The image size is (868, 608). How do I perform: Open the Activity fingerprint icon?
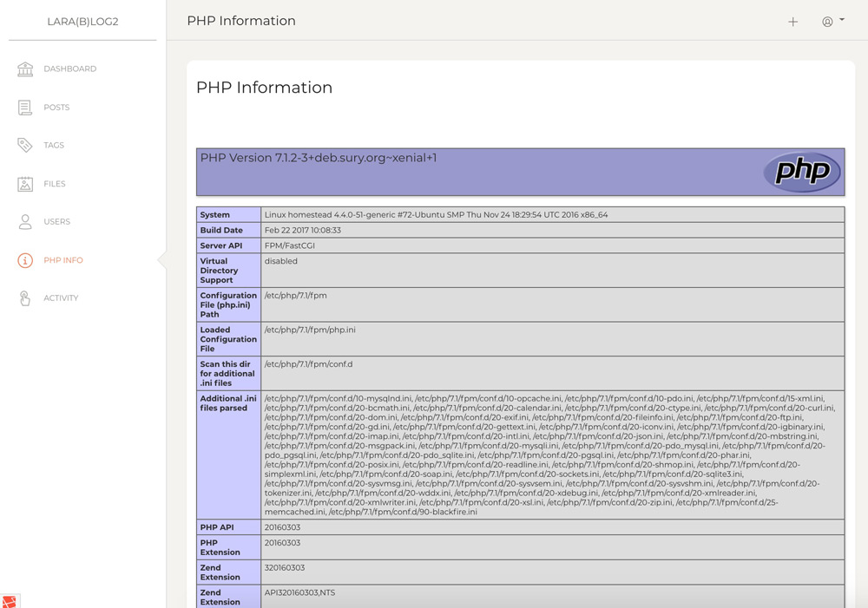coord(25,297)
